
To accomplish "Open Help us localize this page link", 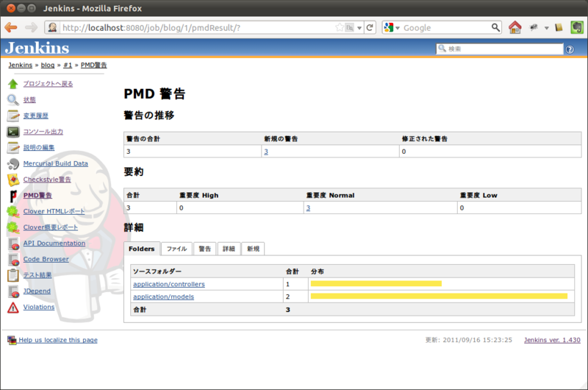I will click(x=58, y=340).
